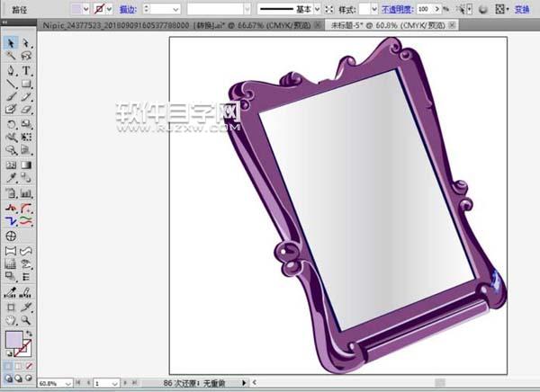The image size is (540, 392).
Task: Set paint mode to solid Color
Action: (8, 366)
